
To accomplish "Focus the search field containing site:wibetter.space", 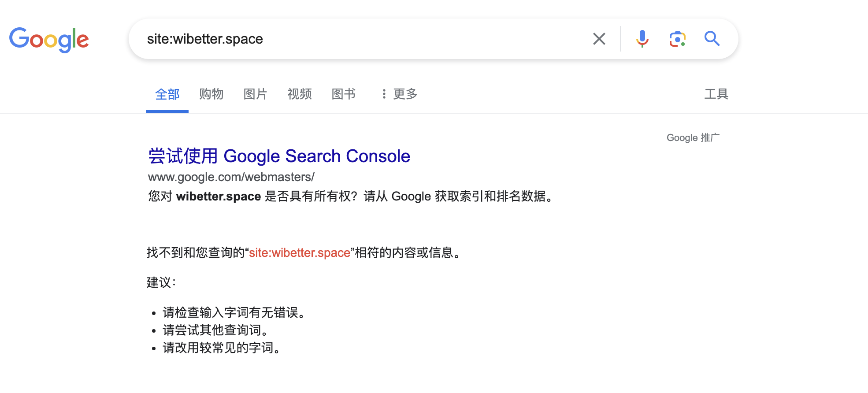I will (x=366, y=39).
